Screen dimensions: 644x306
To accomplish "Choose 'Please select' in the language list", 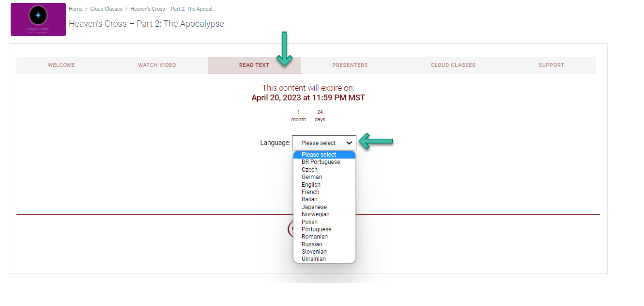I will tap(324, 155).
